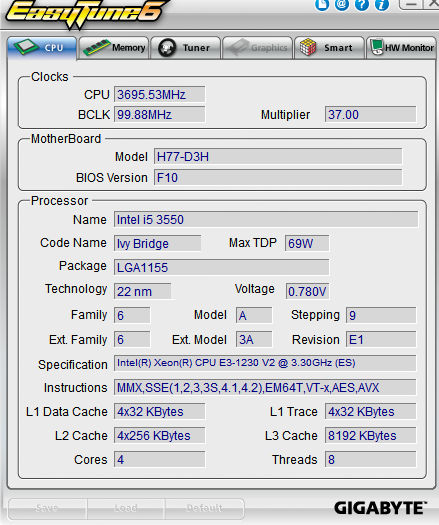
Task: Click the Stepping value 9
Action: click(x=381, y=315)
